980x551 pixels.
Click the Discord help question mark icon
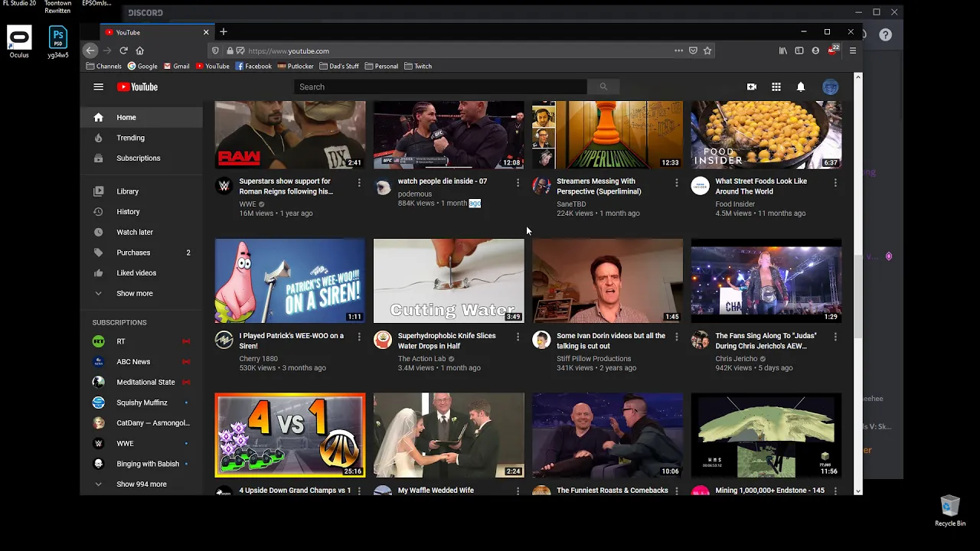point(885,34)
